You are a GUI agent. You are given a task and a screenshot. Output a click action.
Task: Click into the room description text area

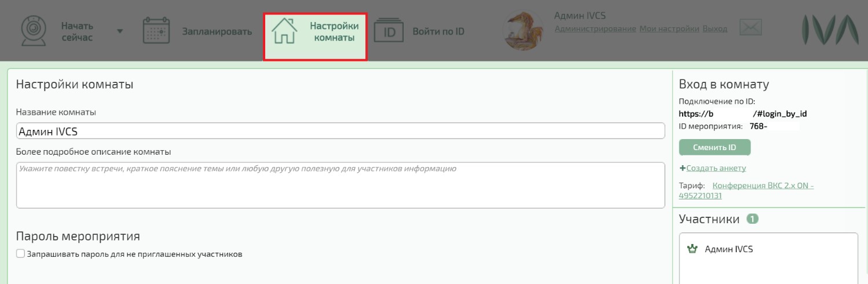coord(340,185)
